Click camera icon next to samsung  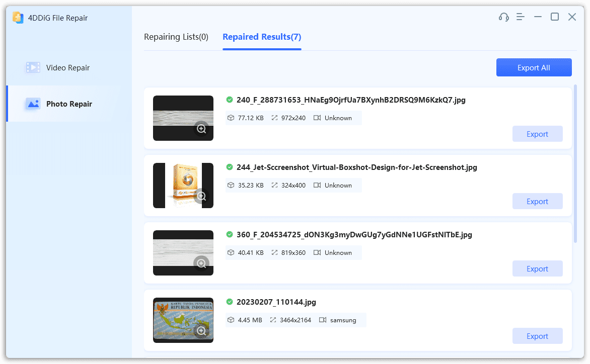tap(323, 320)
